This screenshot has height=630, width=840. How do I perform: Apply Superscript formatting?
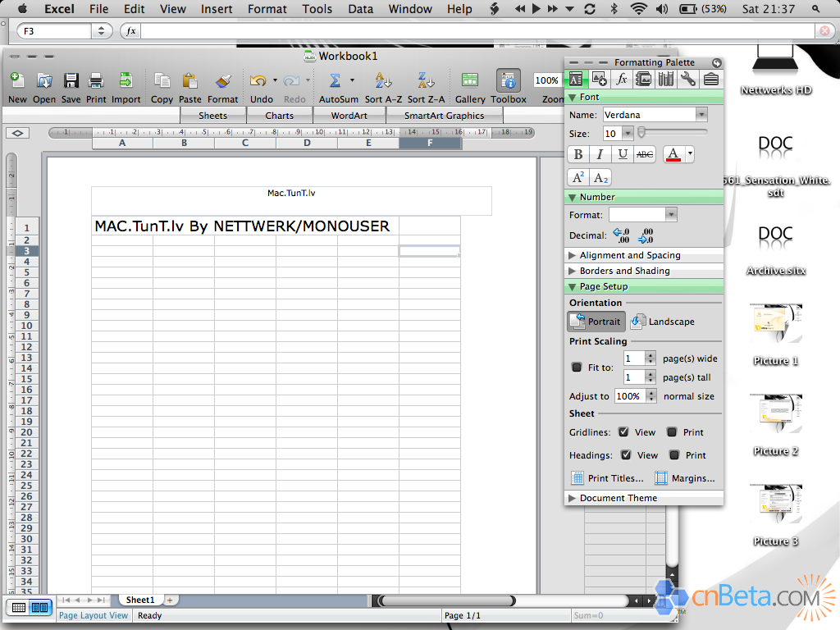[x=578, y=177]
